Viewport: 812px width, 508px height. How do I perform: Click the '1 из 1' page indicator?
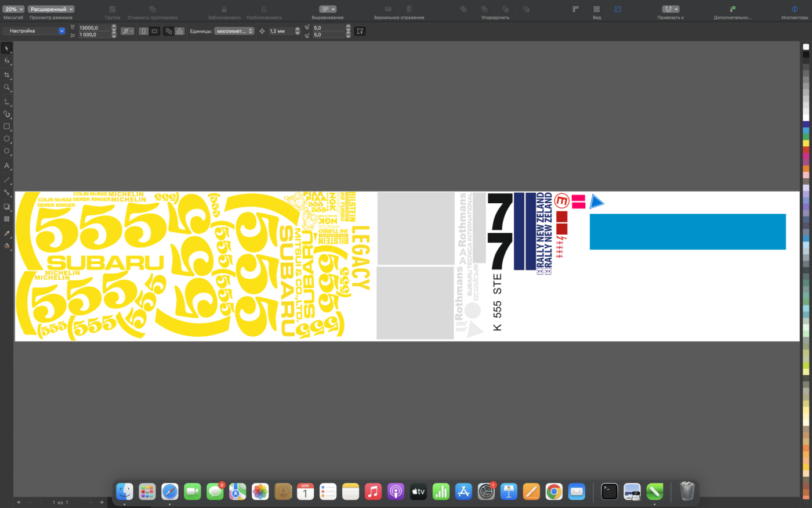(x=60, y=502)
